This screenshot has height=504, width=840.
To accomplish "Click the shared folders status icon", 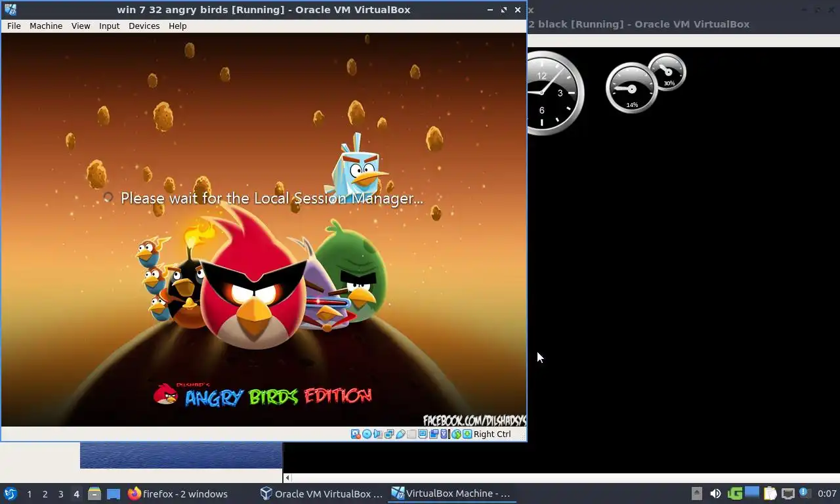I will pos(411,434).
